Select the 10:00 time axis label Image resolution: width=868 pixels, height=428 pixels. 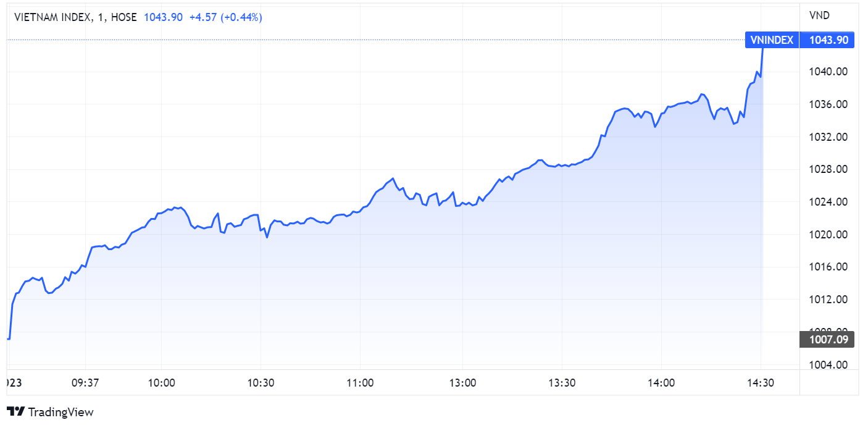(x=161, y=383)
